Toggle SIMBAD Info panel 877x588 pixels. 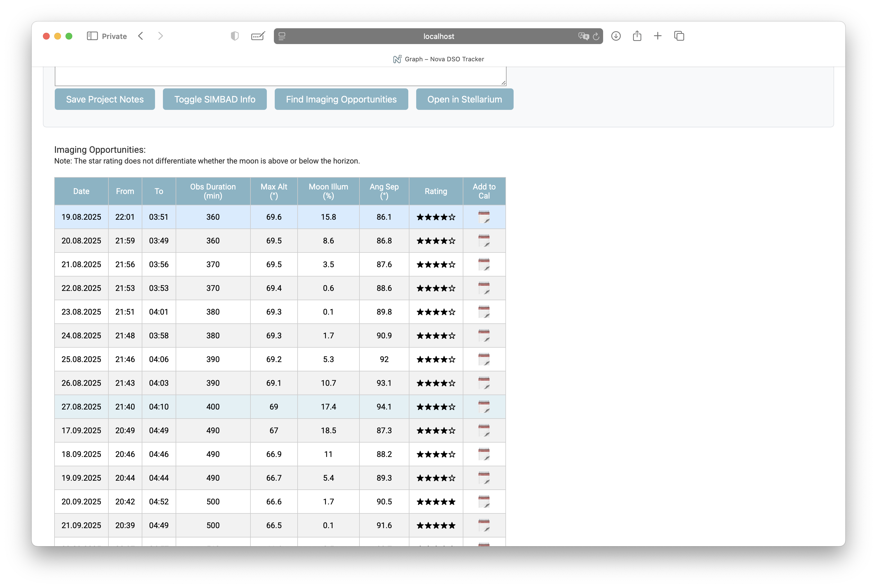pos(215,99)
